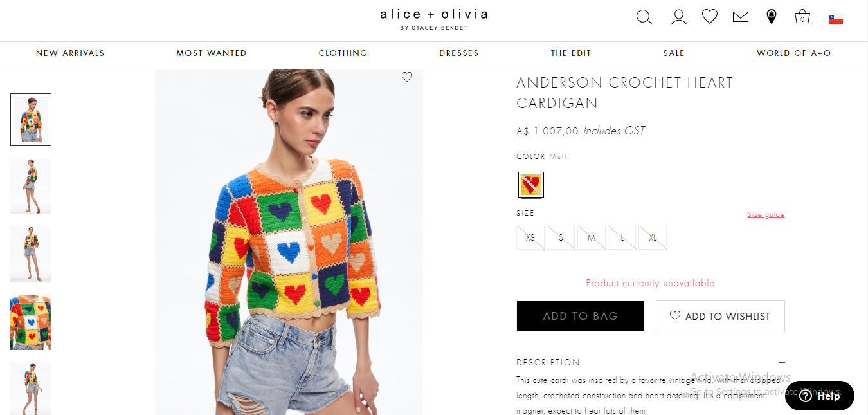Open the store locator pin icon
This screenshot has height=415, width=868.
(772, 17)
